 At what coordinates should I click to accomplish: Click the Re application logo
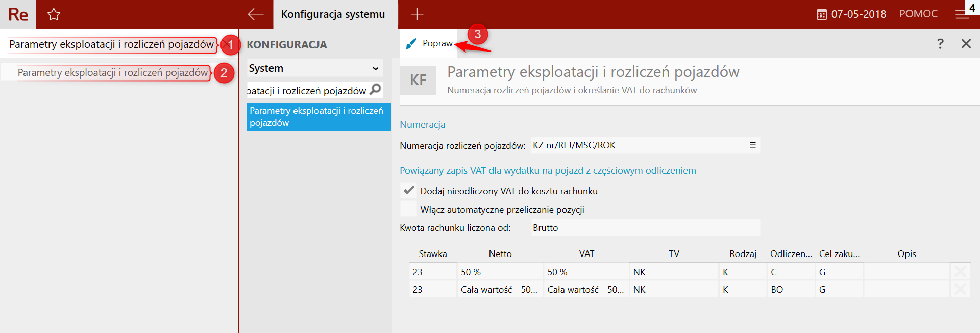(18, 14)
